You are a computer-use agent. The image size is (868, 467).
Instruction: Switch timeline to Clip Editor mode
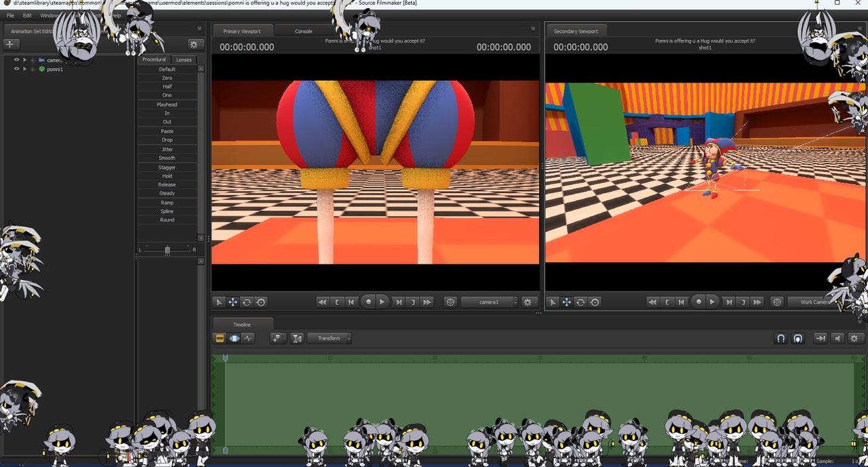(220, 338)
